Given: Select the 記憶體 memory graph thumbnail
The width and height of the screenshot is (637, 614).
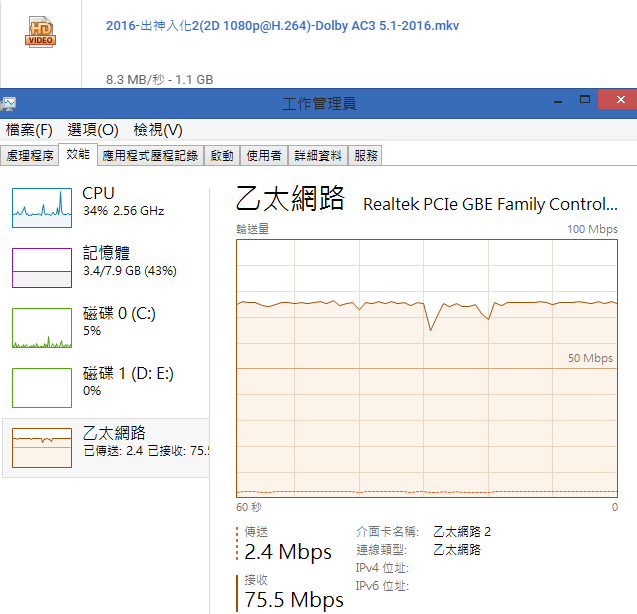Looking at the screenshot, I should coord(41,267).
